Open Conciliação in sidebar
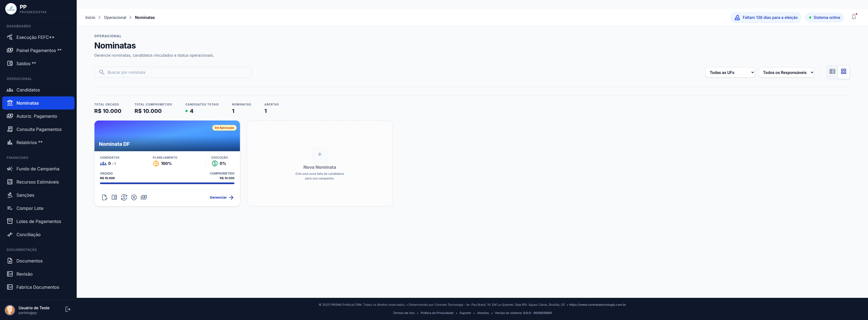Image resolution: width=868 pixels, height=320 pixels. click(38, 235)
